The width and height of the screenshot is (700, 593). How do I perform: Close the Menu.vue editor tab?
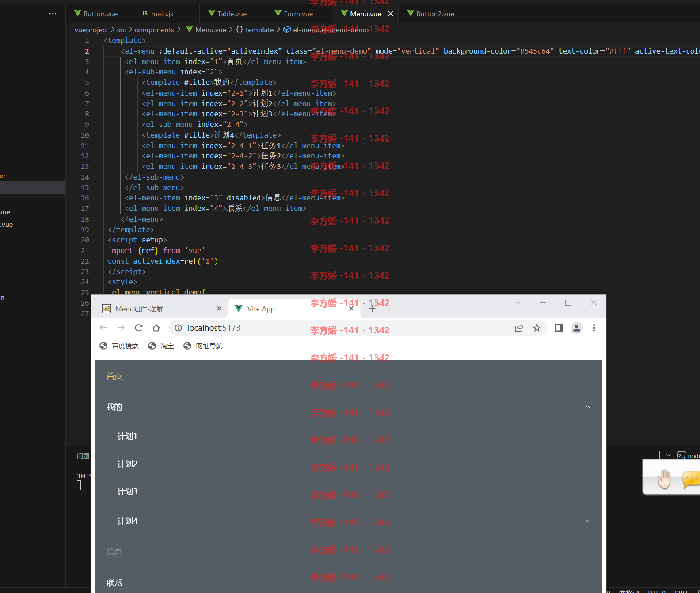391,14
